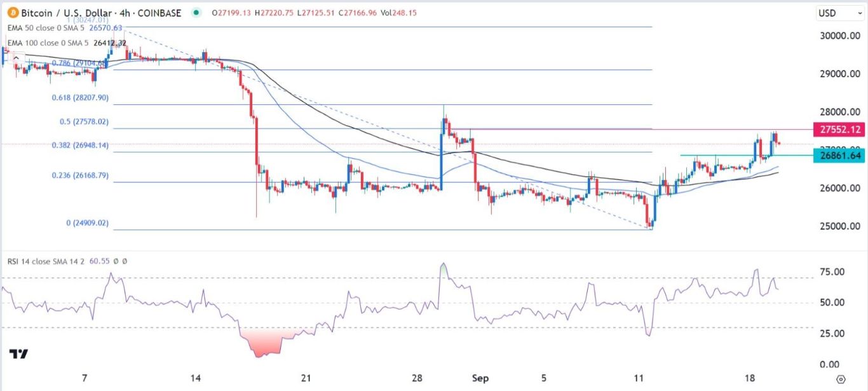
Task: Click the 27552.12 pink price label
Action: (x=840, y=129)
